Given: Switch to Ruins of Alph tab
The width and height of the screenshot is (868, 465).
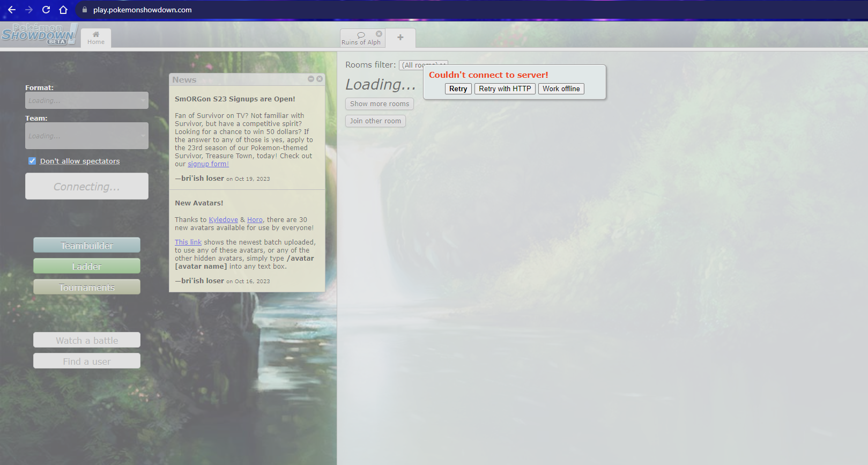Looking at the screenshot, I should point(361,39).
